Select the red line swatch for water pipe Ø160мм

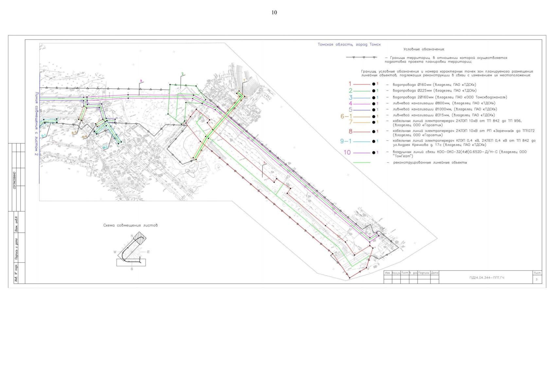pyautogui.click(x=362, y=85)
